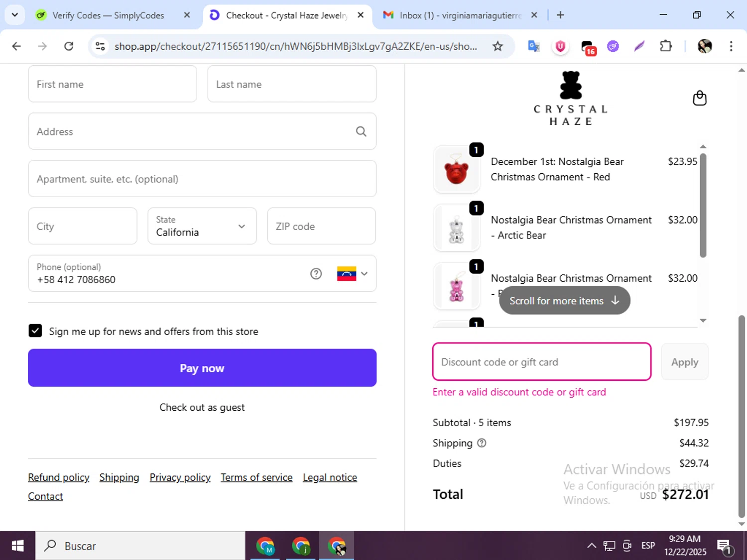The image size is (747, 560).
Task: Click the browser address bar URL
Action: coord(296,46)
